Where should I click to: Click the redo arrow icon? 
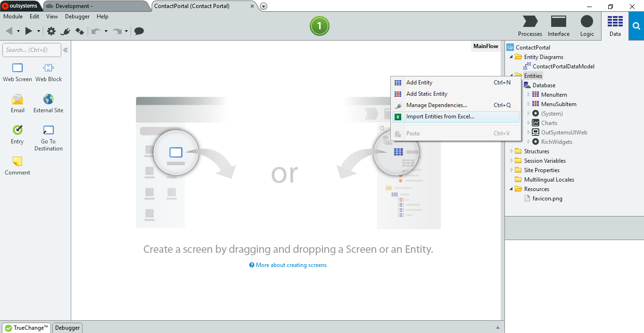117,31
